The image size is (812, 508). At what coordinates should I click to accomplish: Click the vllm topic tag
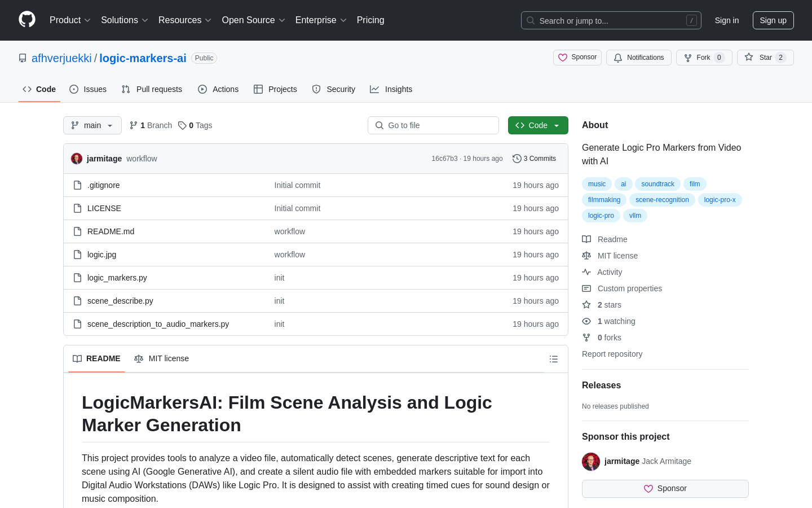pos(635,216)
